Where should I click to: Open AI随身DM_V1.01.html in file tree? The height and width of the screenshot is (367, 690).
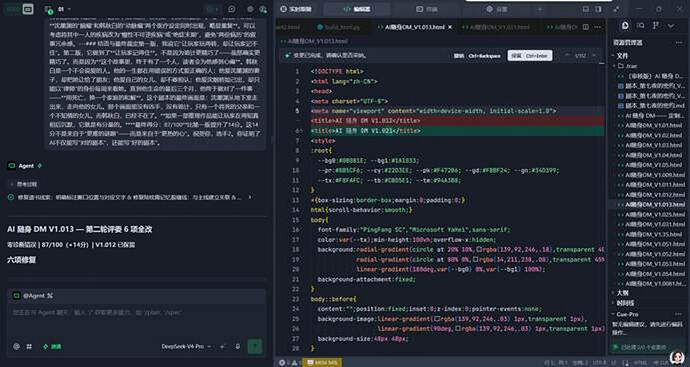pyautogui.click(x=653, y=125)
